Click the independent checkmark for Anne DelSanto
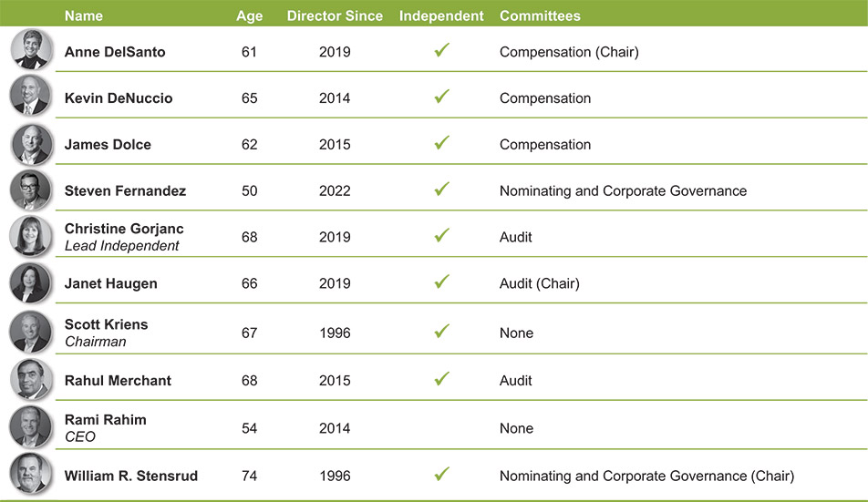This screenshot has width=868, height=502. tap(442, 51)
